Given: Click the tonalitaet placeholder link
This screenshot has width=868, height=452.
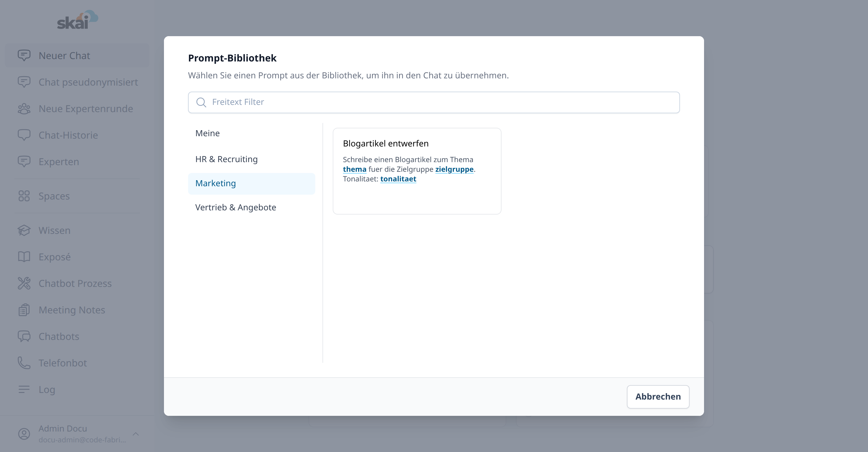Looking at the screenshot, I should pyautogui.click(x=398, y=179).
